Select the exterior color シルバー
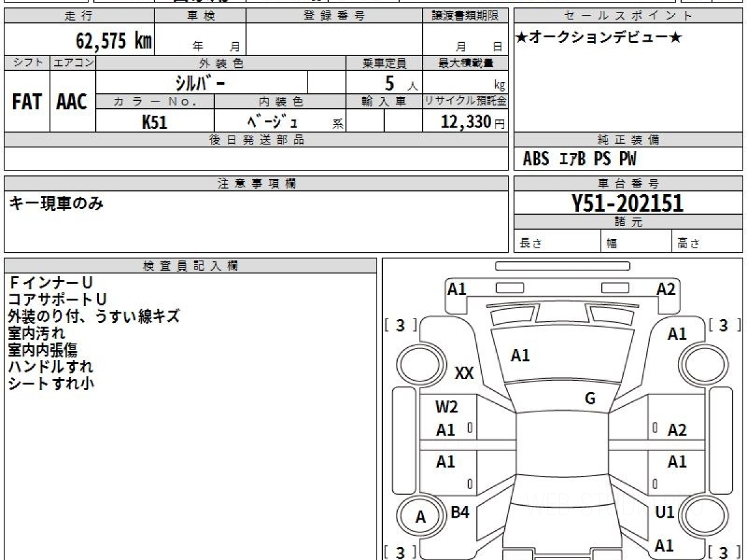The image size is (747, 560). [x=199, y=82]
